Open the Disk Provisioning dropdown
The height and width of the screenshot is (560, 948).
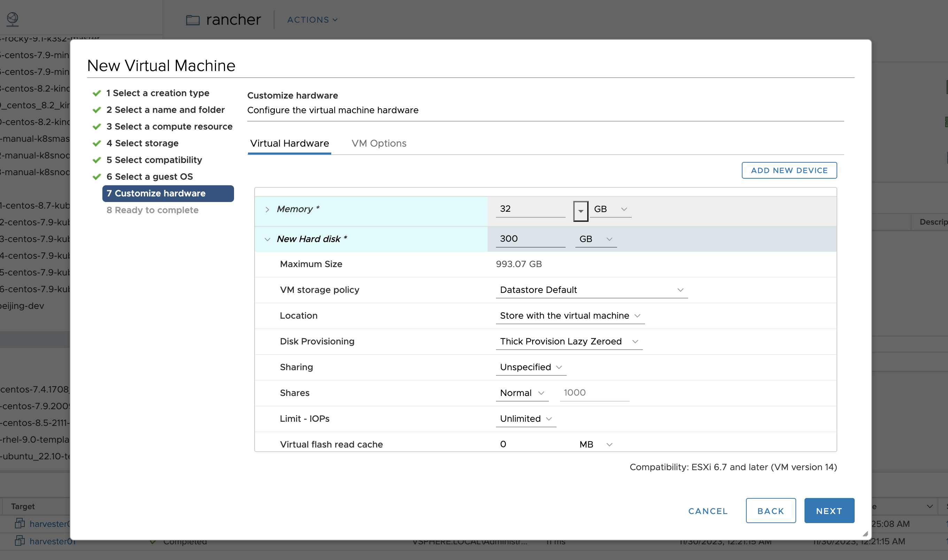coord(569,341)
